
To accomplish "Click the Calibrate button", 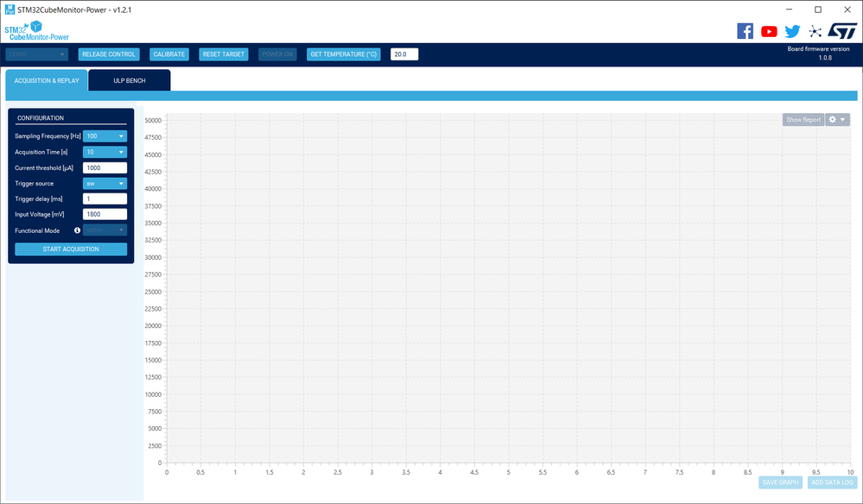I will click(x=169, y=54).
